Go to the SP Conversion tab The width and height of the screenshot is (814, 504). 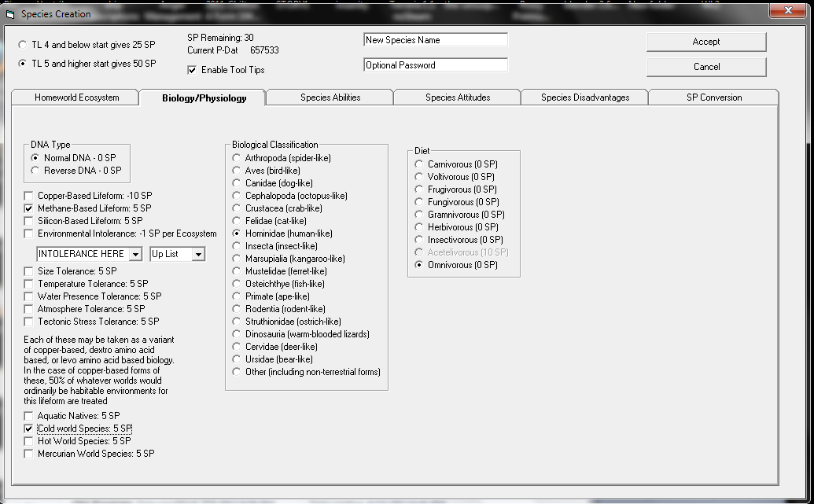[713, 97]
